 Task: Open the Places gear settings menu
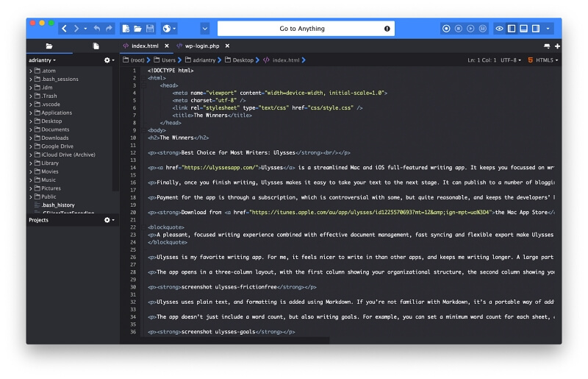tap(109, 60)
